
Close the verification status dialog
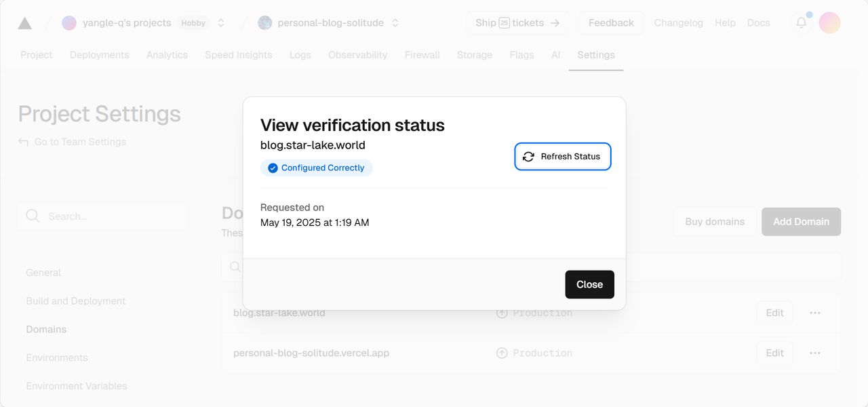pos(589,284)
